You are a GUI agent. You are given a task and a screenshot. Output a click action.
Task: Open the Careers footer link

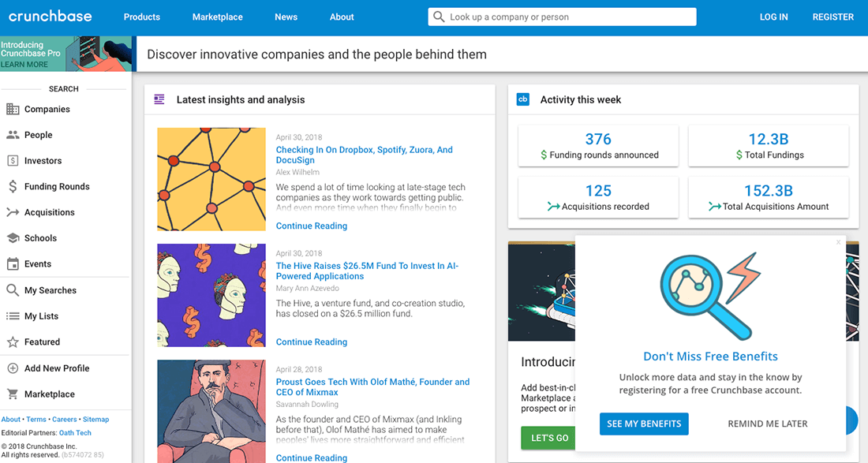[x=64, y=420]
